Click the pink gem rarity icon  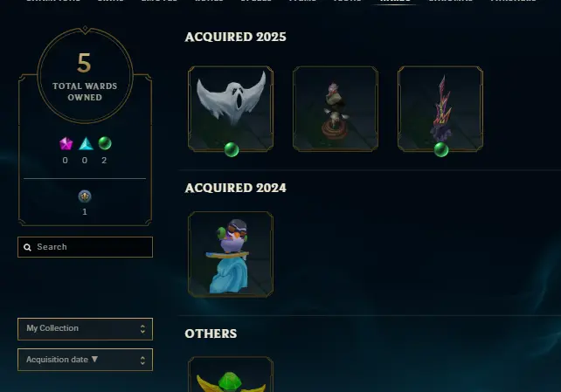pyautogui.click(x=66, y=144)
